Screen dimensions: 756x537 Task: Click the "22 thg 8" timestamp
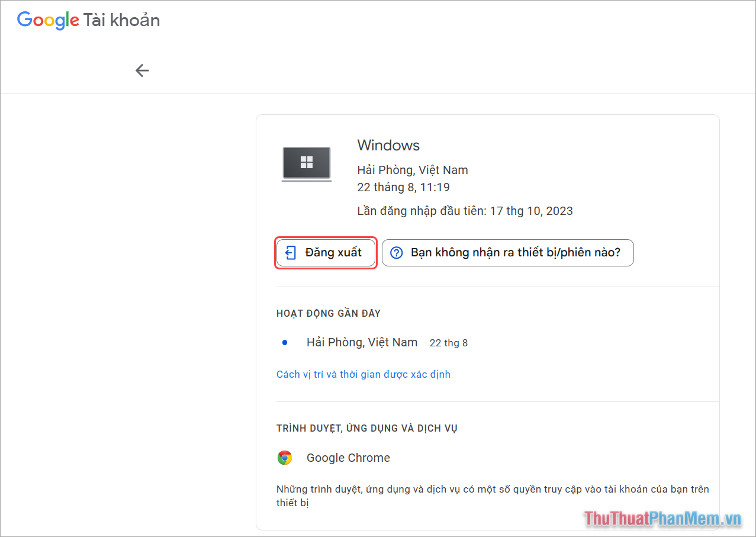(448, 342)
